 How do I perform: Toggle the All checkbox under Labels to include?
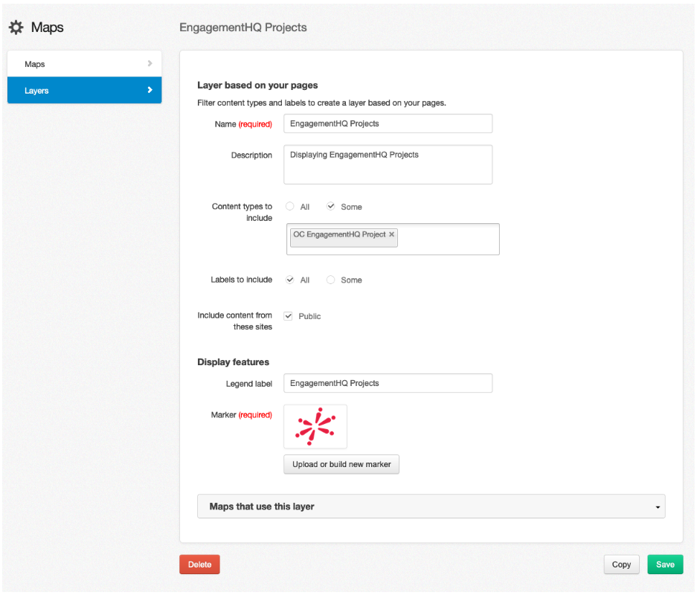point(289,280)
